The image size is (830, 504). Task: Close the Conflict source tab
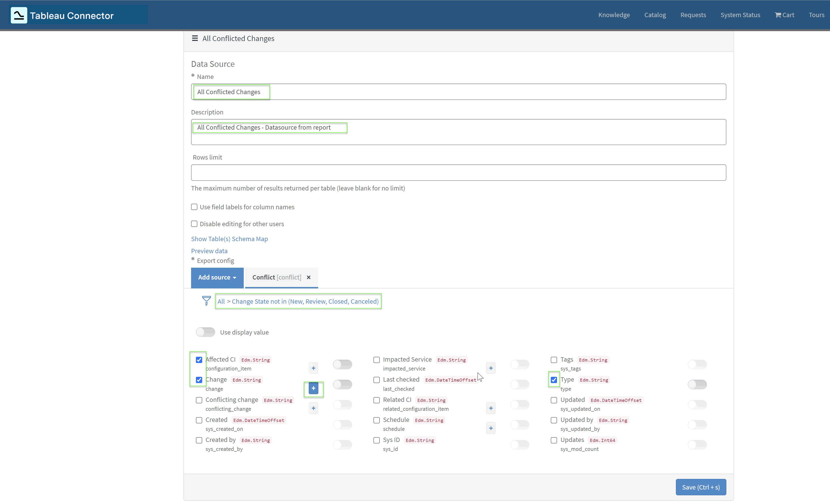pyautogui.click(x=308, y=277)
